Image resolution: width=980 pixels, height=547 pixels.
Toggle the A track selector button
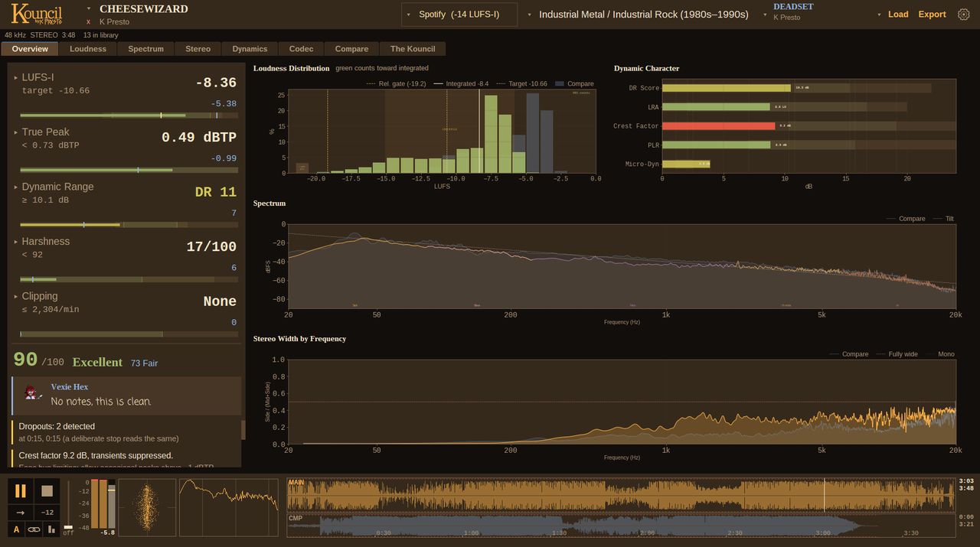[x=16, y=529]
